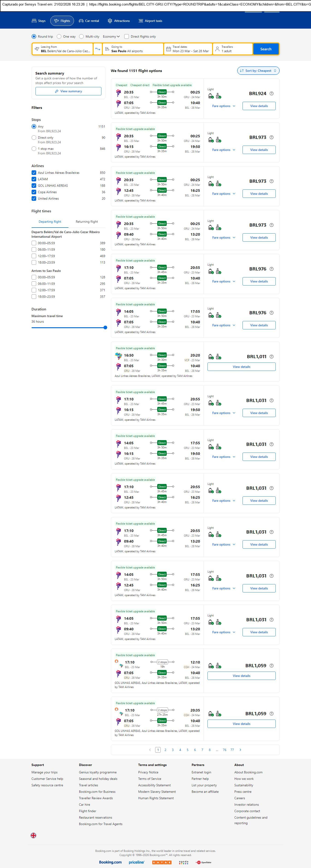Click the price info icon beside BRL1,011
This screenshot has height=868, width=311.
coord(272,357)
